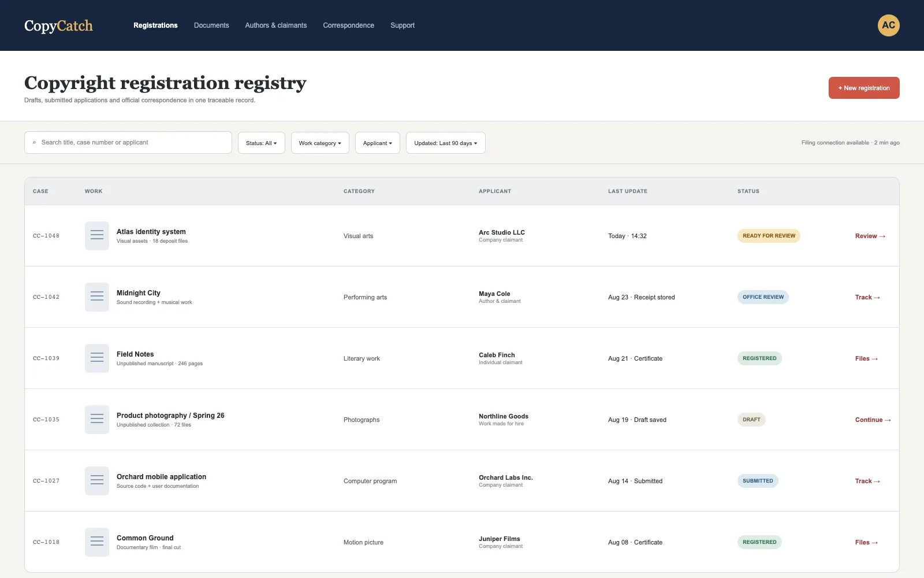
Task: Select case number CC-1048
Action: point(46,236)
